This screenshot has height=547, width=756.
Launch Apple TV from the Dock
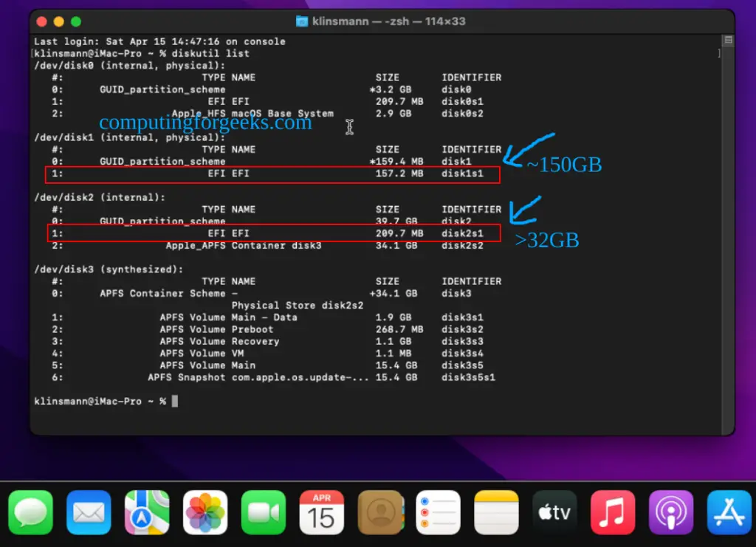[x=555, y=512]
